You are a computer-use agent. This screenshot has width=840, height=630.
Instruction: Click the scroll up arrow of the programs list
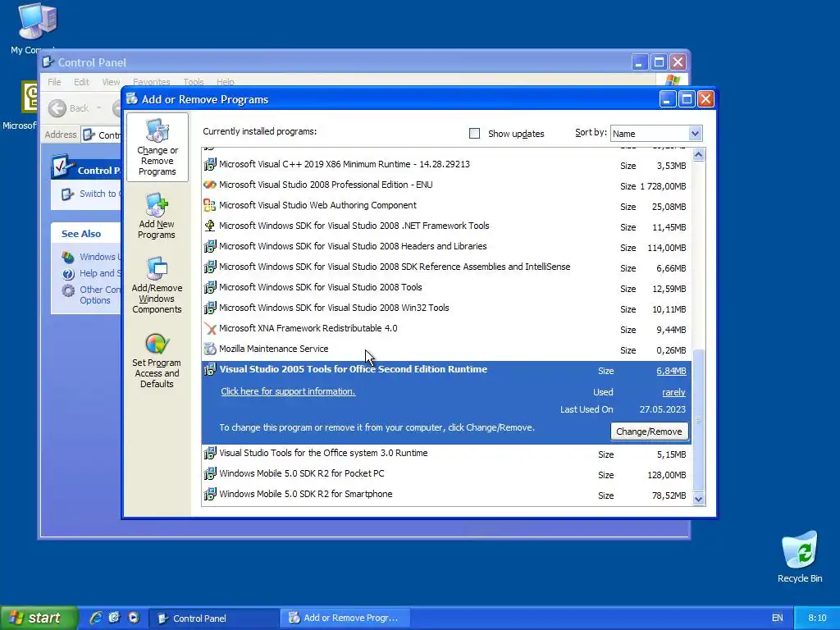click(x=698, y=155)
